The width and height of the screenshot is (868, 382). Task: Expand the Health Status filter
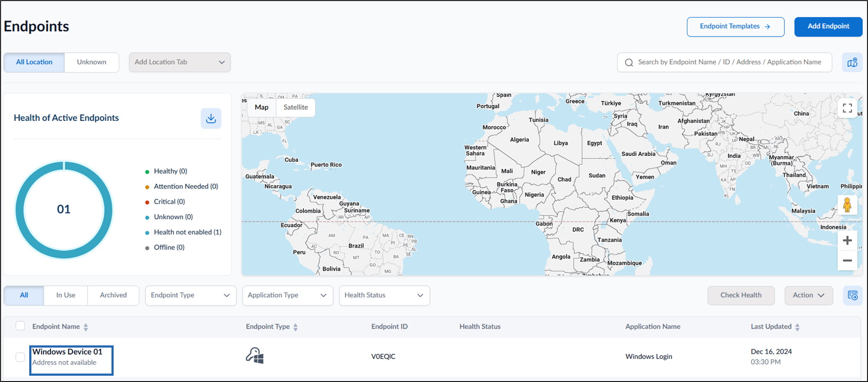[384, 295]
